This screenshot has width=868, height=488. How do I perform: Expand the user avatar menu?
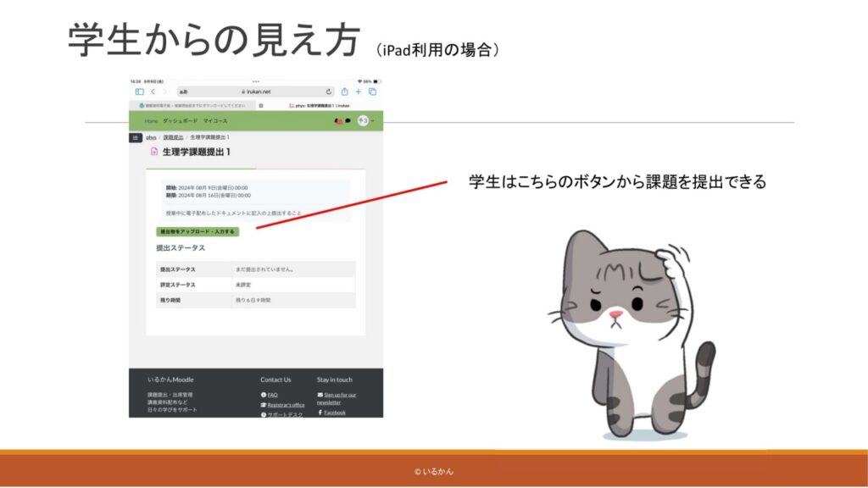364,121
